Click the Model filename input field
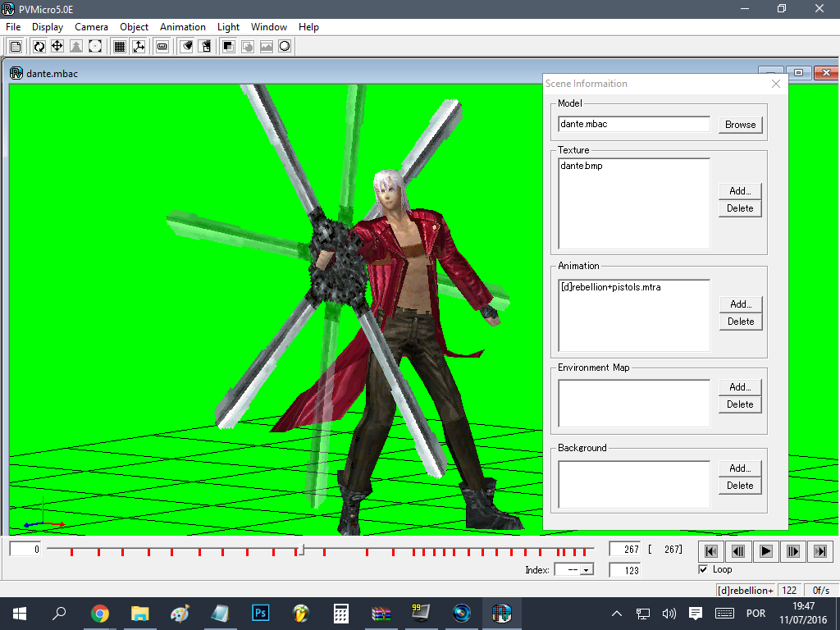840x630 pixels. click(x=634, y=125)
